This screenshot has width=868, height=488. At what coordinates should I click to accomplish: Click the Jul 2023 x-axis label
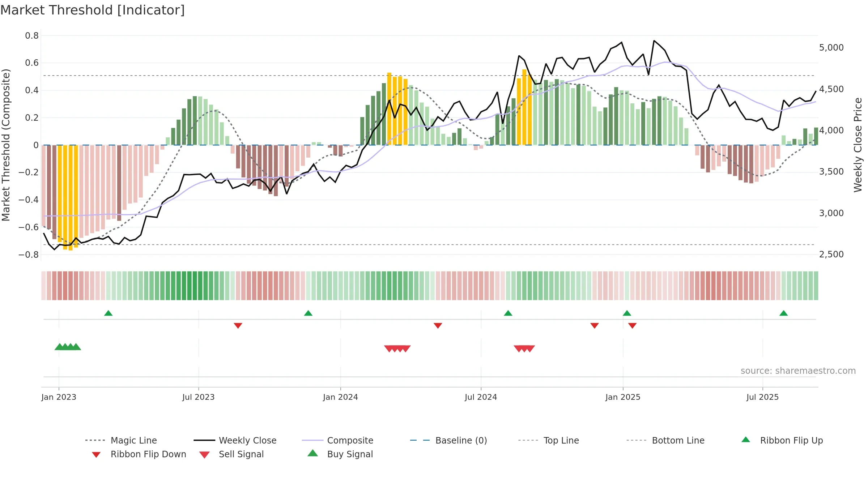[x=199, y=397]
